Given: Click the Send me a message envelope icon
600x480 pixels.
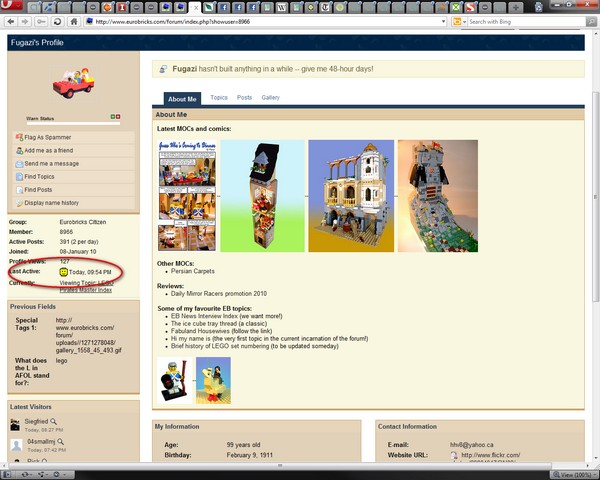Looking at the screenshot, I should (20, 163).
